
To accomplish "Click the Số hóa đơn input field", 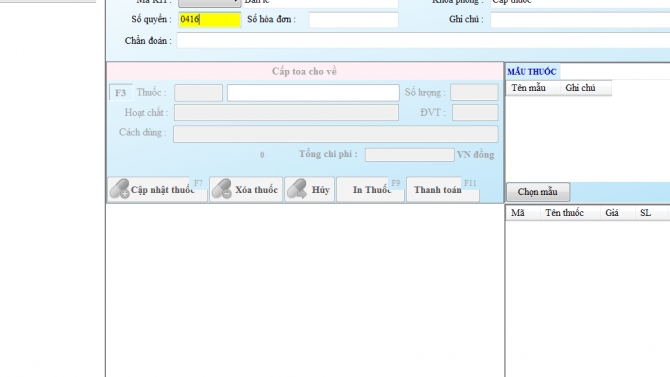I will point(353,20).
